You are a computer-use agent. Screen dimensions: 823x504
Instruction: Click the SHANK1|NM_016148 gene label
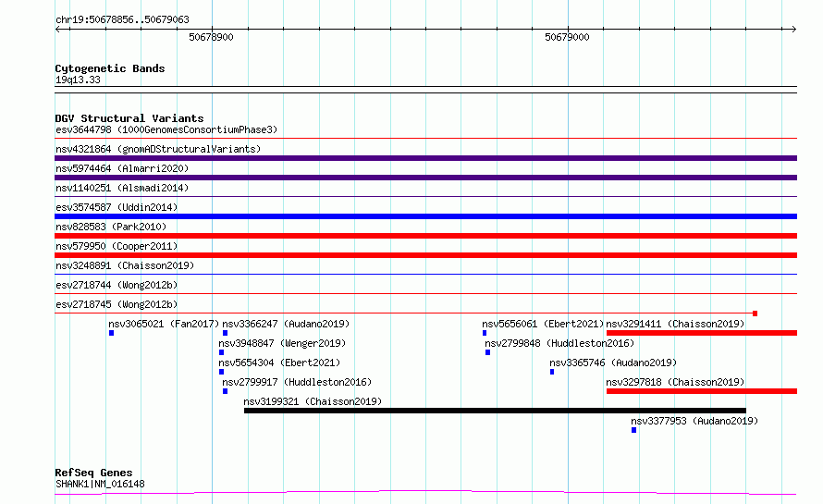100,484
